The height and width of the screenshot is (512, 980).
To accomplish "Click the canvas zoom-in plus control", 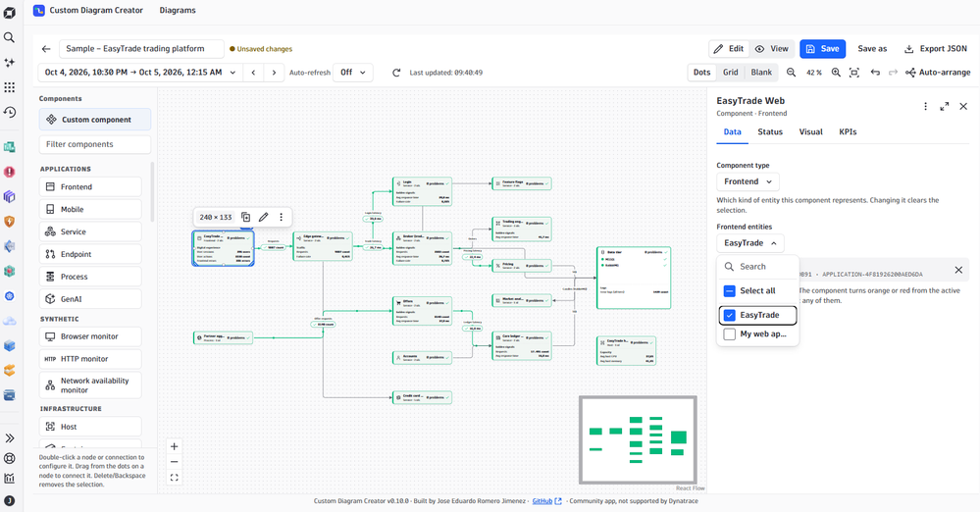I will point(175,446).
